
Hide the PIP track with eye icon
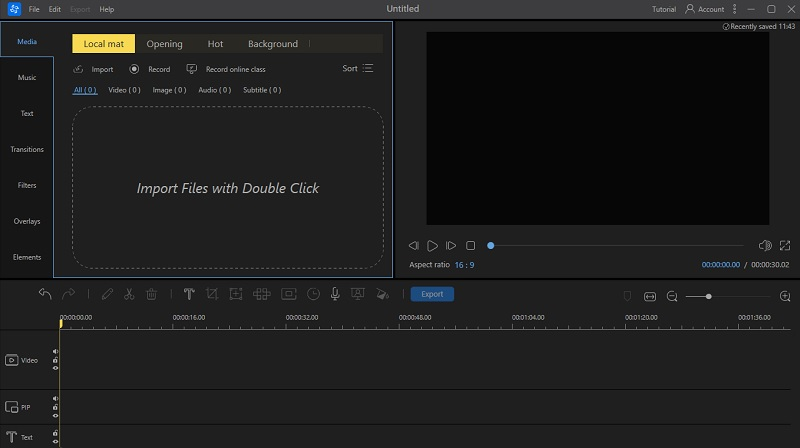55,416
